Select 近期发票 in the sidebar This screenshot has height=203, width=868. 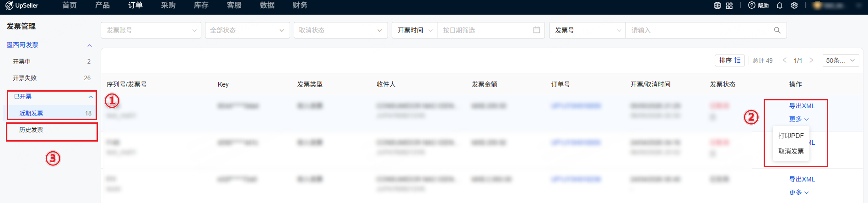pyautogui.click(x=50, y=113)
